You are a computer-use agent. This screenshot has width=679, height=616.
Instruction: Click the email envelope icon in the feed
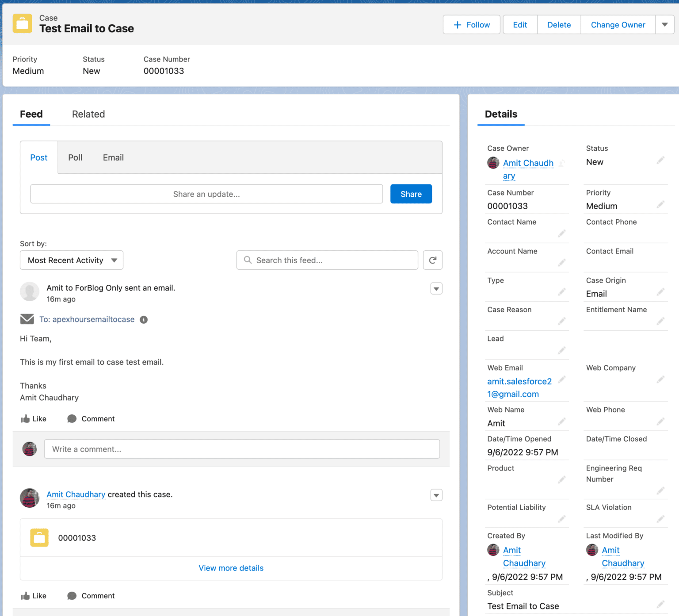(27, 319)
